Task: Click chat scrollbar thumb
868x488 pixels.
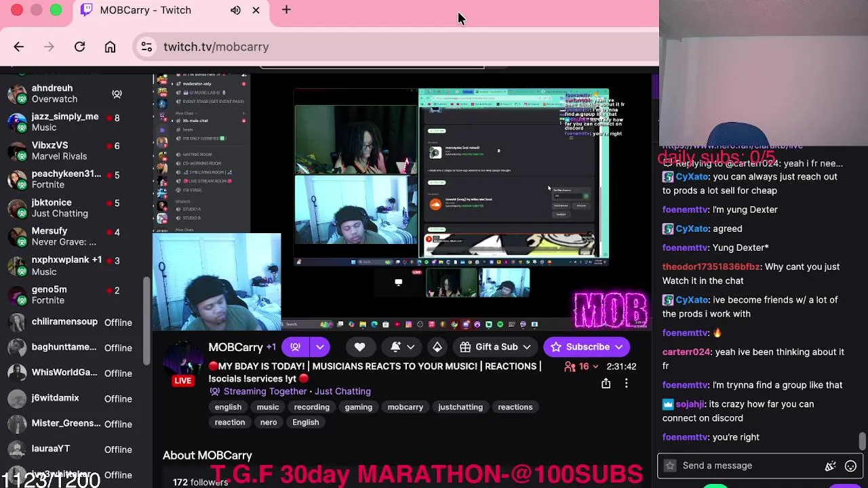Action: 862,441
